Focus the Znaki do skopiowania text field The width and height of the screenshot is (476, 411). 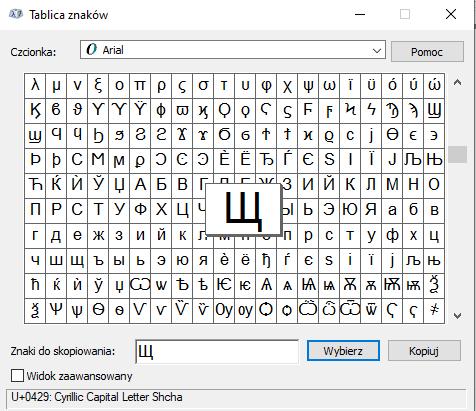[217, 351]
